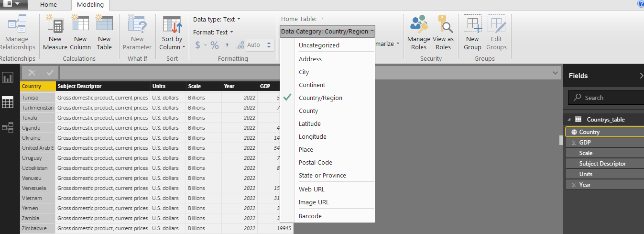Open the New Parameter What If tool
This screenshot has height=234, width=644.
pos(137,33)
